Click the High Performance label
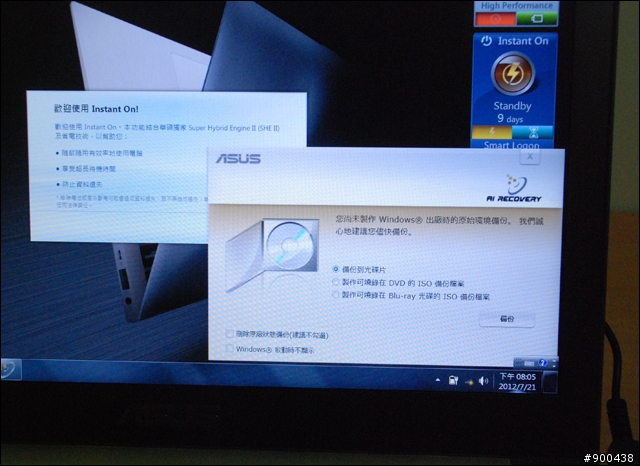Screen dimensions: 640x466 [516, 6]
